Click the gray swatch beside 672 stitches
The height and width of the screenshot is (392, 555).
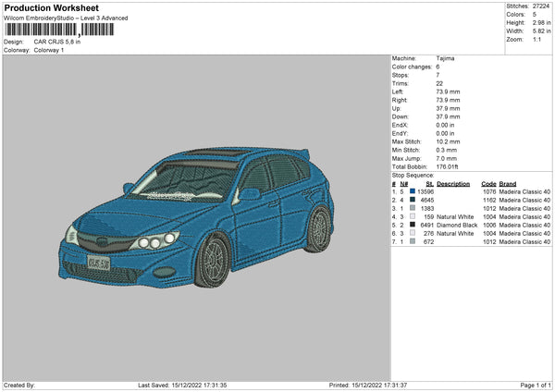coord(413,241)
